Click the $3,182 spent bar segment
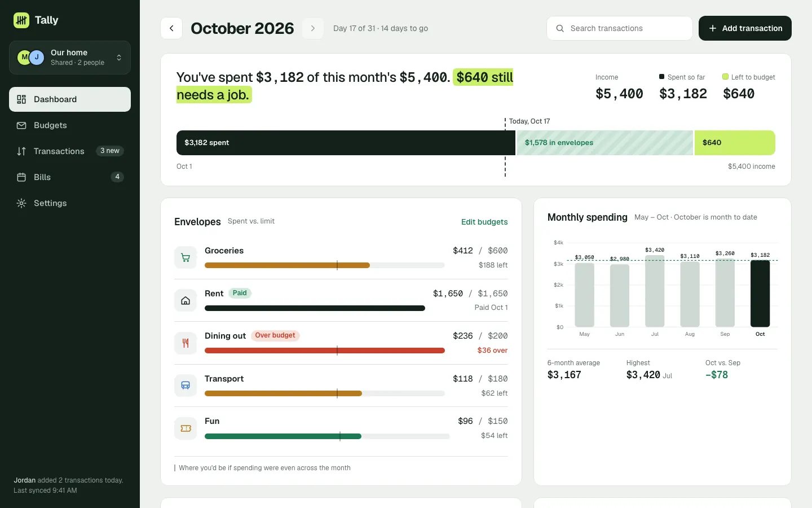This screenshot has width=812, height=508. point(346,143)
